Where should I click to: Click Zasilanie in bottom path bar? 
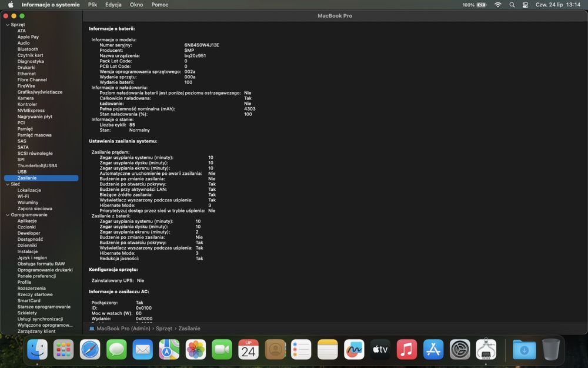[189, 329]
